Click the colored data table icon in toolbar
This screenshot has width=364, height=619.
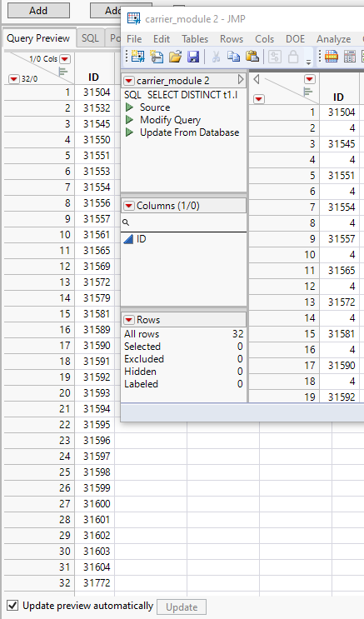332,57
